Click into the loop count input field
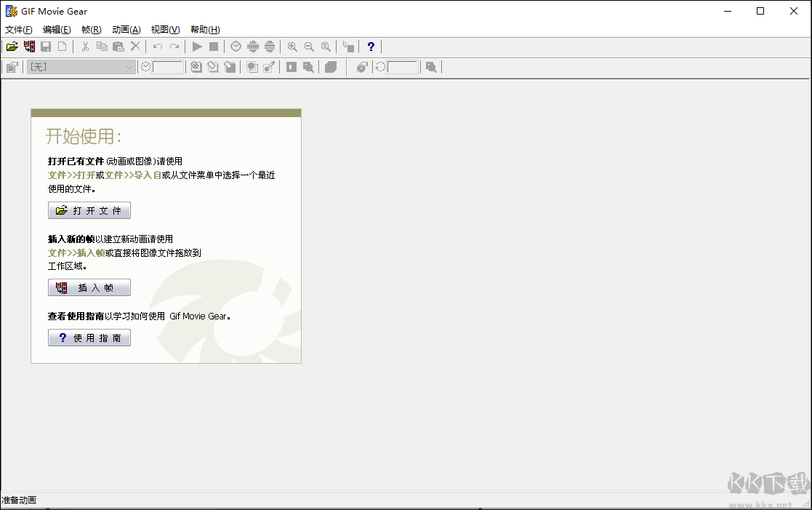The image size is (812, 510). click(x=403, y=67)
